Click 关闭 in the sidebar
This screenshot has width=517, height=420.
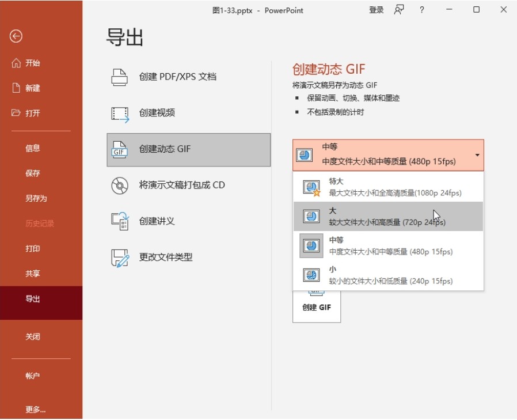coord(41,336)
